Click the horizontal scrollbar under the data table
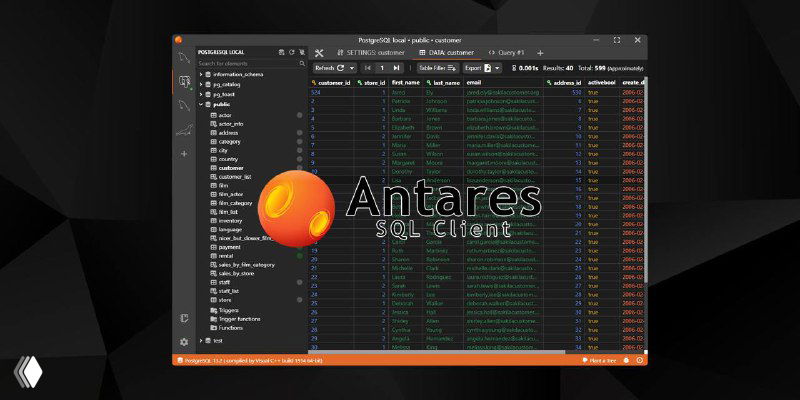800x400 pixels. pyautogui.click(x=438, y=352)
